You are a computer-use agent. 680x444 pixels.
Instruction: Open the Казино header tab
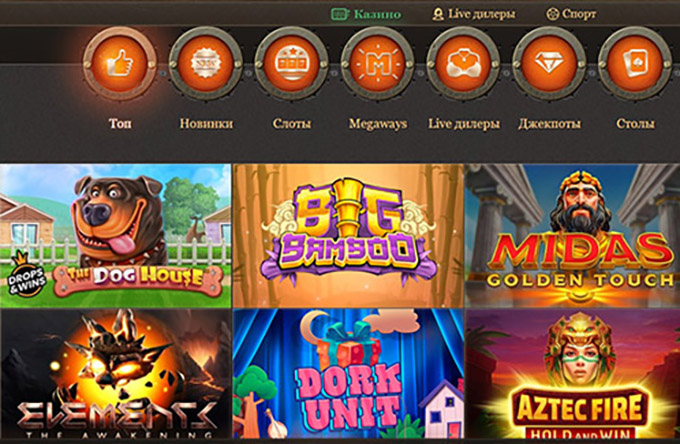366,14
